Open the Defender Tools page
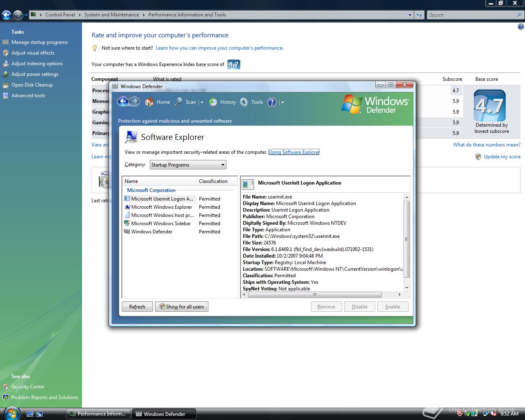Image resolution: width=525 pixels, height=420 pixels. pos(251,102)
